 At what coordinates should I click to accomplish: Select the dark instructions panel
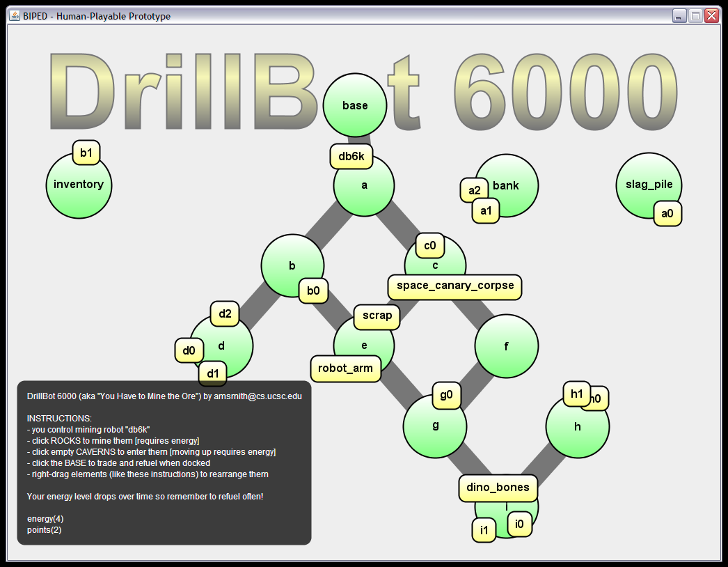point(164,463)
